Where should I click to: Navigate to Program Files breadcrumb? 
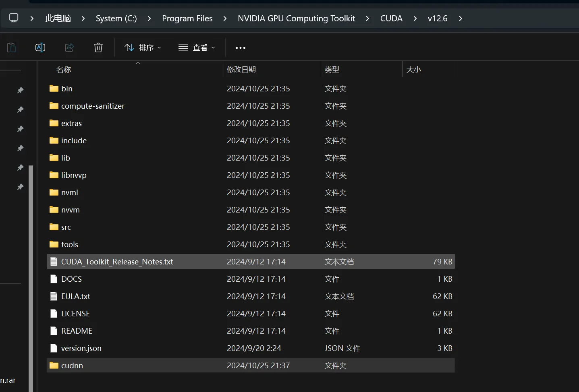tap(187, 19)
